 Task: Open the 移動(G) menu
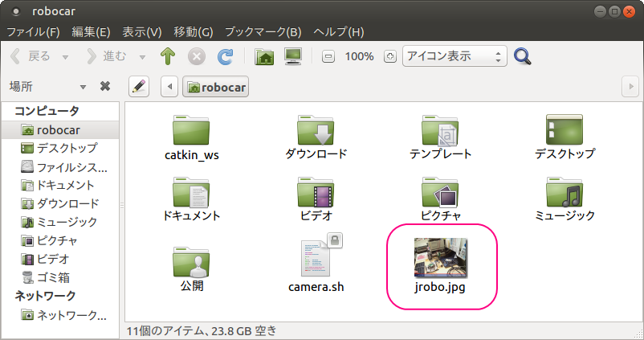pos(193,31)
